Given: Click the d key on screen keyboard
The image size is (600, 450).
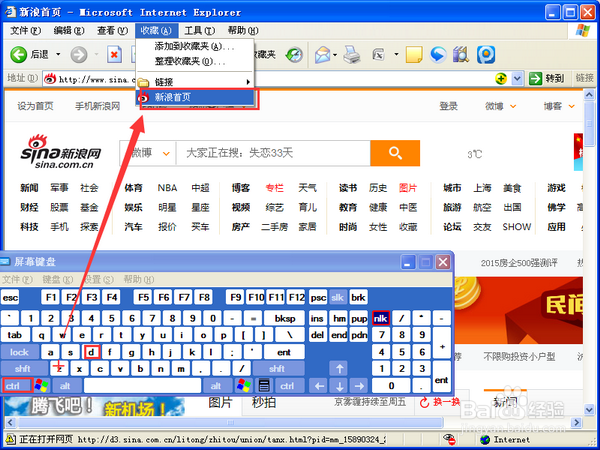Looking at the screenshot, I should coord(91,352).
